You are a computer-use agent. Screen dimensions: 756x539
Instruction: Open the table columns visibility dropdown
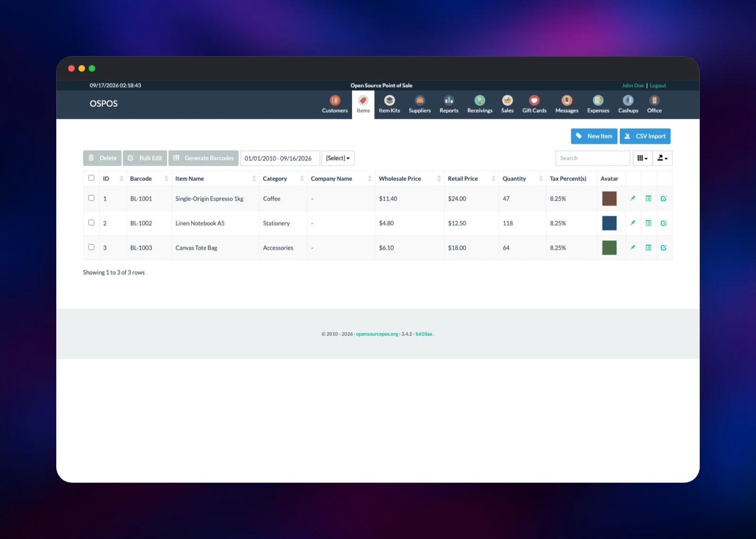pos(643,158)
